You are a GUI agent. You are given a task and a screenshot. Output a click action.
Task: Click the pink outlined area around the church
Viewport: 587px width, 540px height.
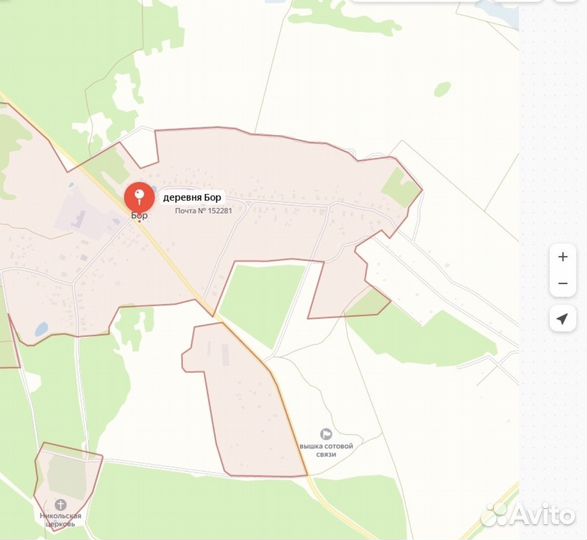(67, 485)
